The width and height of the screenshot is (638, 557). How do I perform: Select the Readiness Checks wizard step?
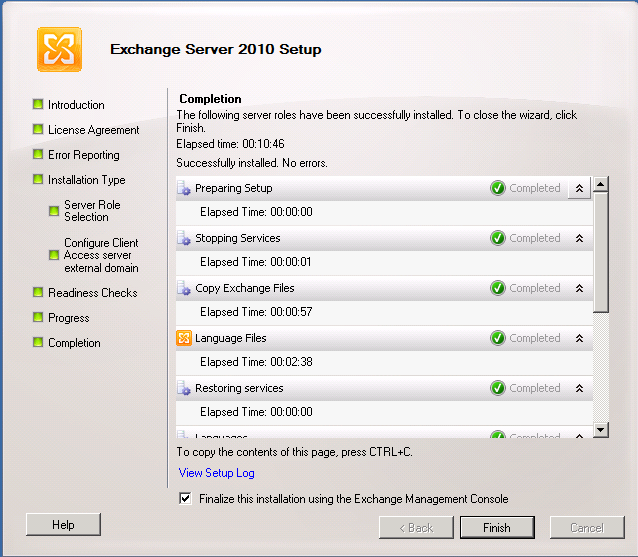[x=93, y=293]
